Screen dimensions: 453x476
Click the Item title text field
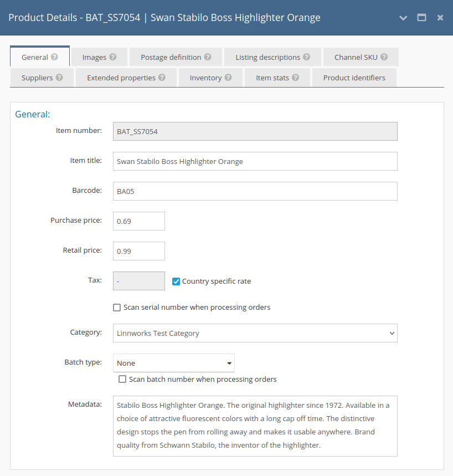point(255,161)
